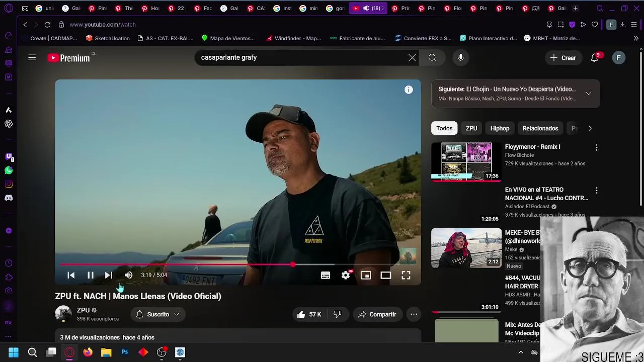Open options for Floyymenor Remix video
644x362 pixels.
click(x=597, y=148)
